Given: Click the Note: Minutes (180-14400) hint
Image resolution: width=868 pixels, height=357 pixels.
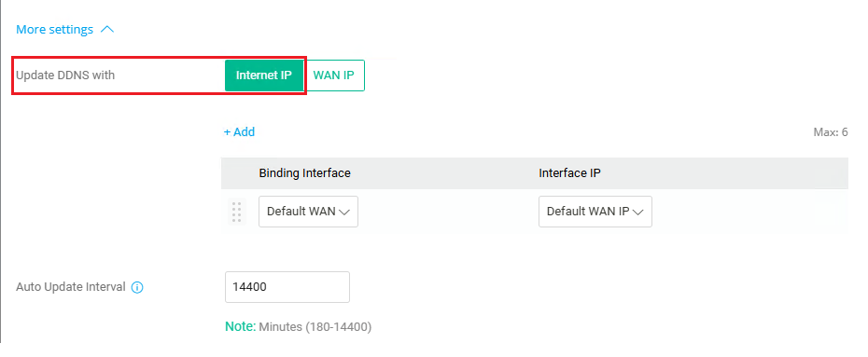Looking at the screenshot, I should 299,326.
